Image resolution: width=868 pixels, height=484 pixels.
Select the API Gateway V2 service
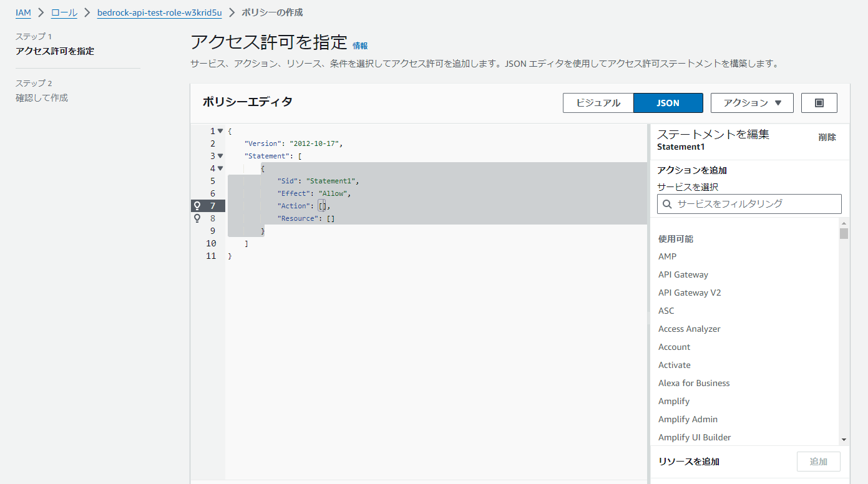[690, 293]
